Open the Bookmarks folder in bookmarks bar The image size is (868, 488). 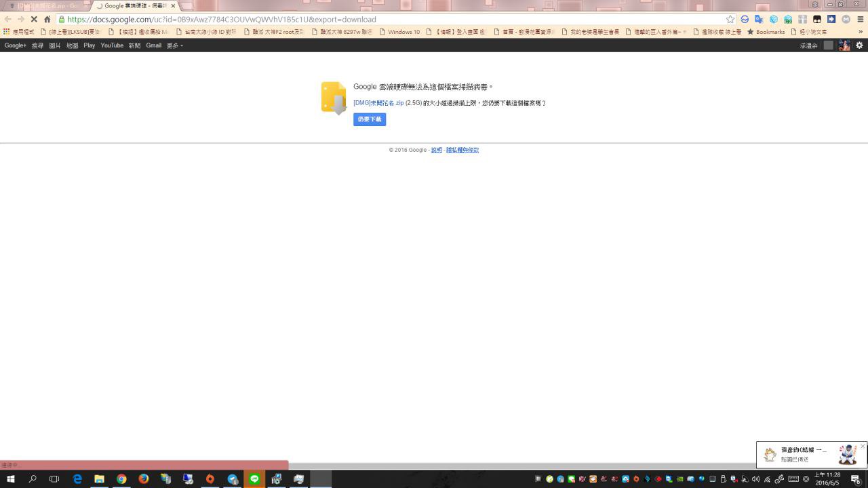(766, 32)
